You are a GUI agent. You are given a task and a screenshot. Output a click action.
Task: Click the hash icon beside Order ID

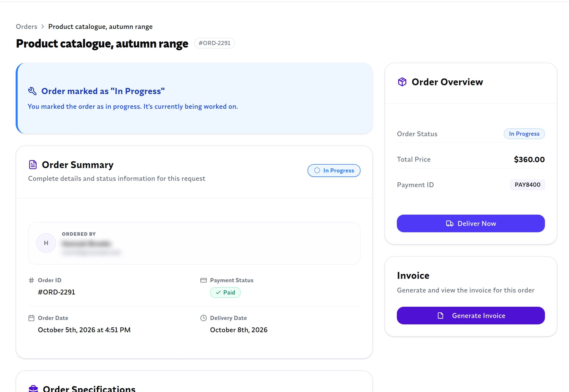[x=31, y=280]
